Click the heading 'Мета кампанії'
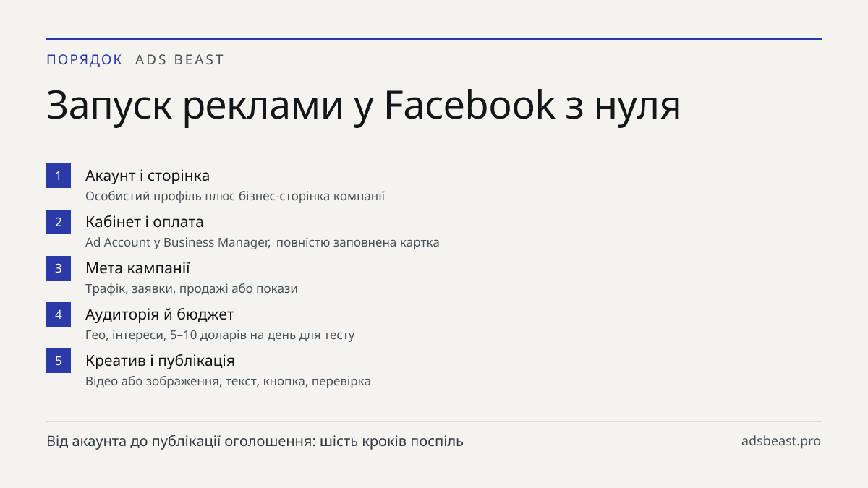 tap(137, 268)
